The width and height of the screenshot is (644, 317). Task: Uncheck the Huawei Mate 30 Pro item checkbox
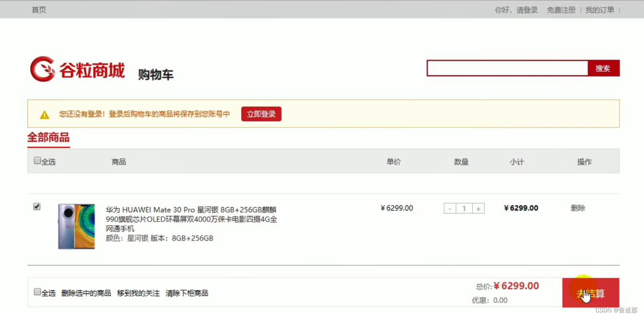click(37, 206)
